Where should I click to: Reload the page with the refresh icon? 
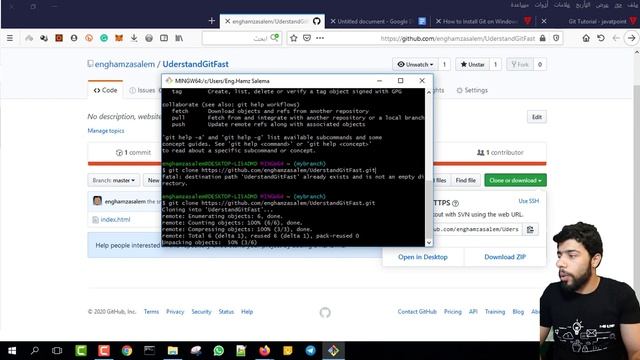(x=601, y=38)
